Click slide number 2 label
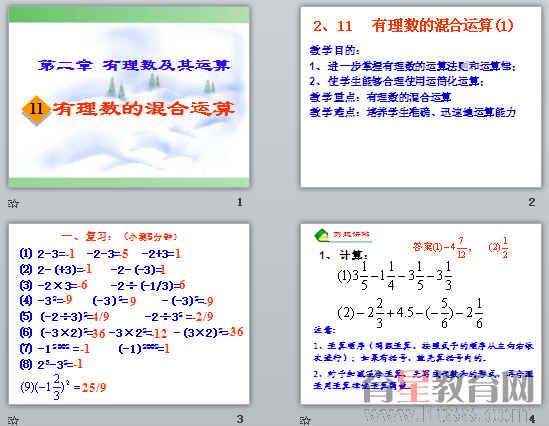 point(531,202)
